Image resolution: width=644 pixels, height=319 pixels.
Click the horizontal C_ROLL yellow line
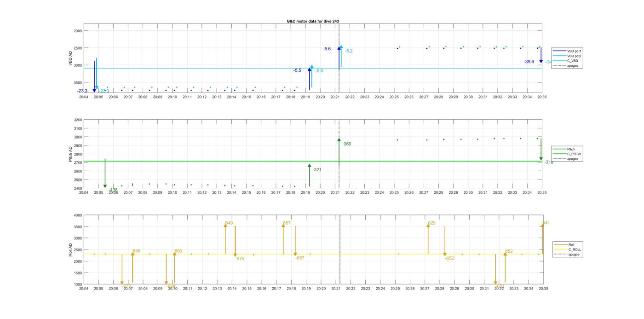click(x=313, y=254)
